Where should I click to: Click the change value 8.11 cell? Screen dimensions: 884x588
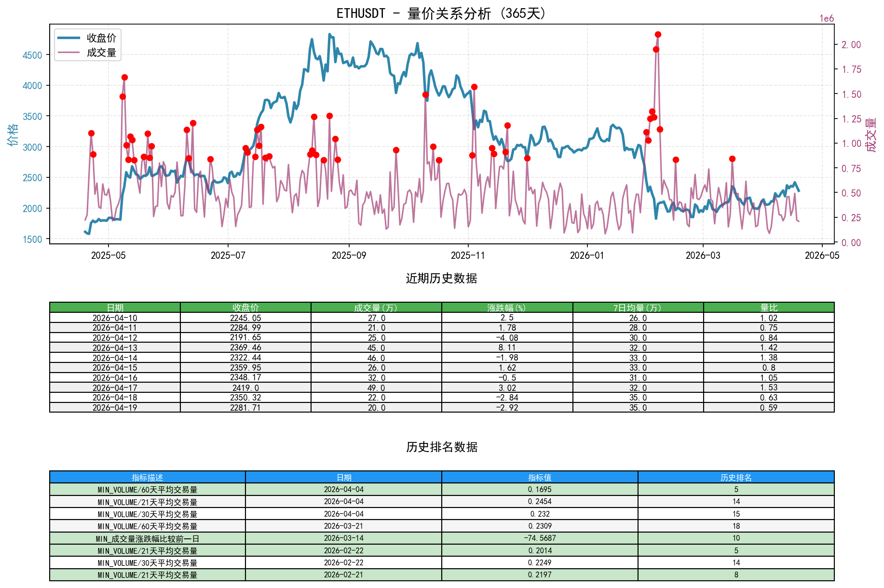click(507, 347)
